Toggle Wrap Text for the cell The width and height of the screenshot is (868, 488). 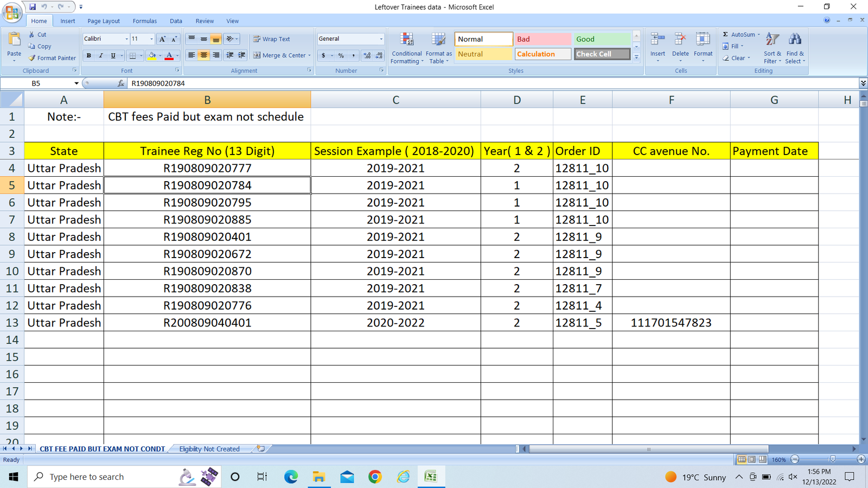tap(272, 39)
